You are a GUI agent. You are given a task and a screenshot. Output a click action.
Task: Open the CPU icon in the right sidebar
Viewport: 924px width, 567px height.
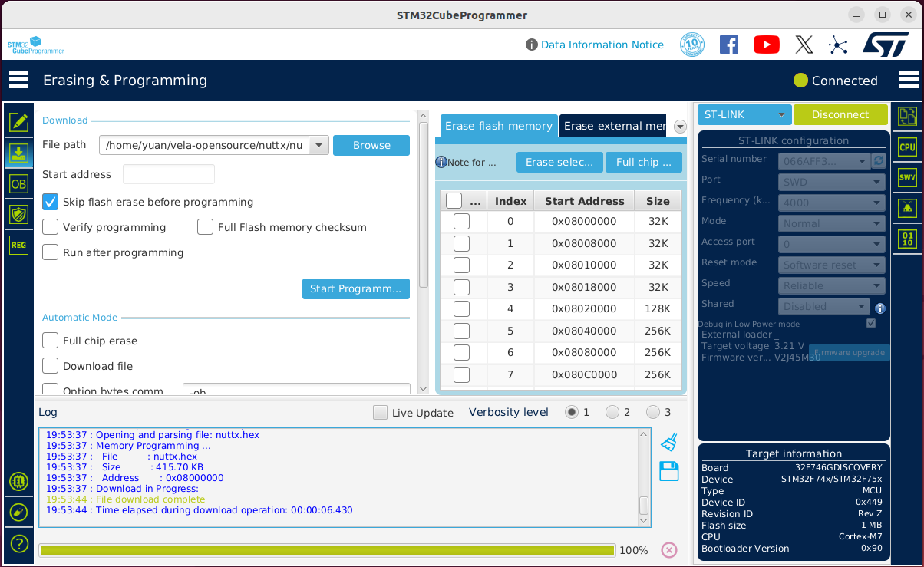(908, 147)
